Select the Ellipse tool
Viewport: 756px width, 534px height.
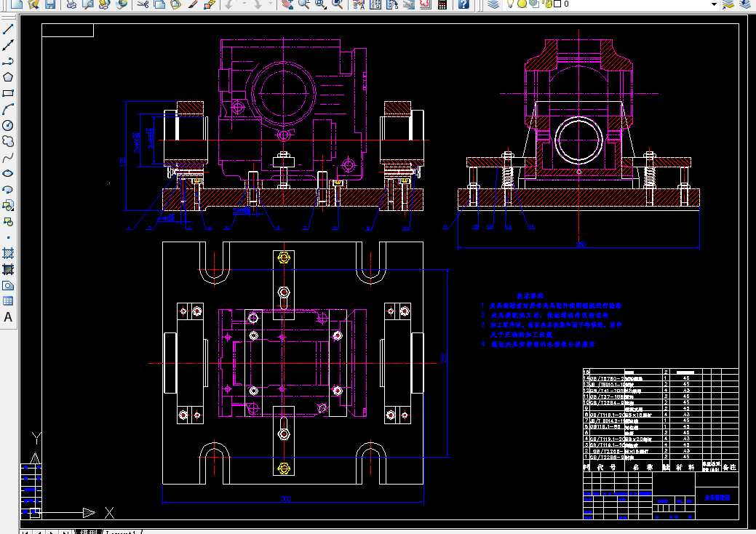coord(8,173)
